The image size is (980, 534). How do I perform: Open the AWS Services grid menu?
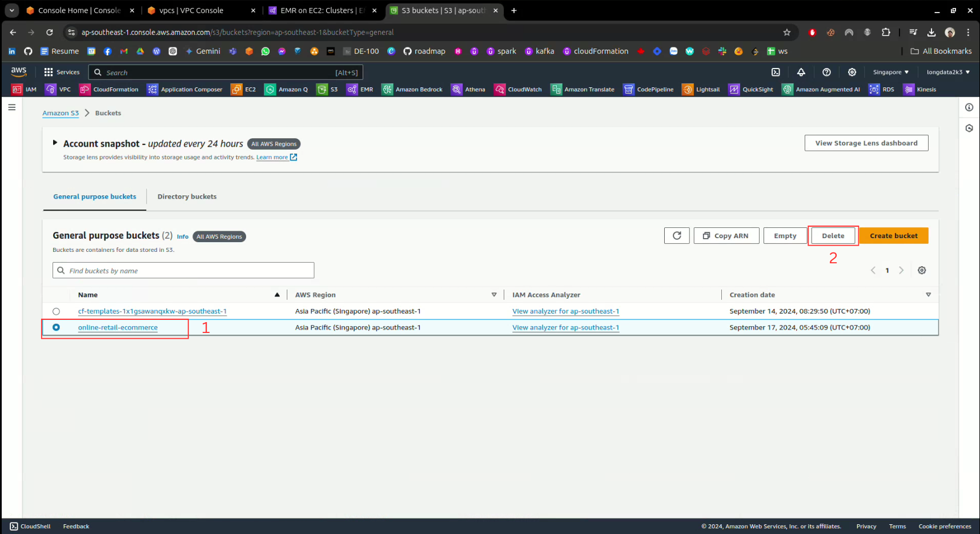62,73
